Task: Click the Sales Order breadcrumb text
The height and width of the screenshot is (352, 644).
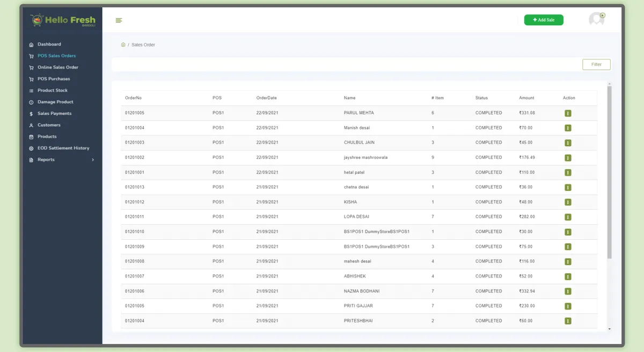Action: pyautogui.click(x=143, y=45)
